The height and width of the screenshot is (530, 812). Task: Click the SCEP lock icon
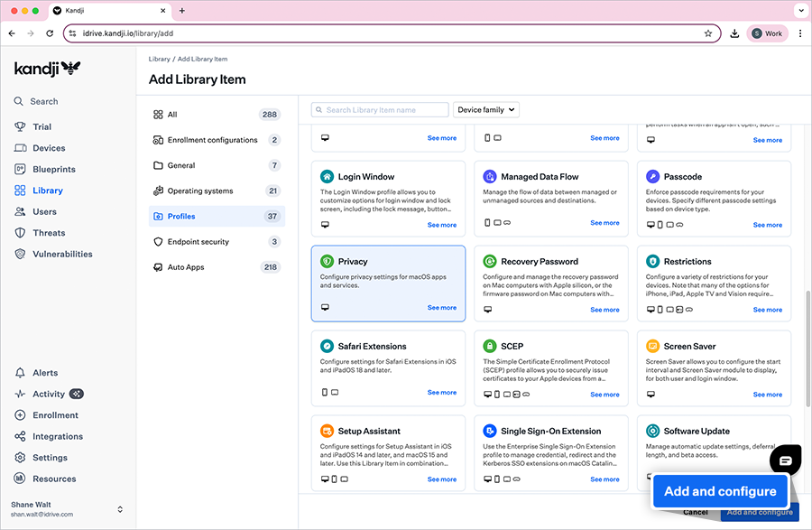coord(490,347)
